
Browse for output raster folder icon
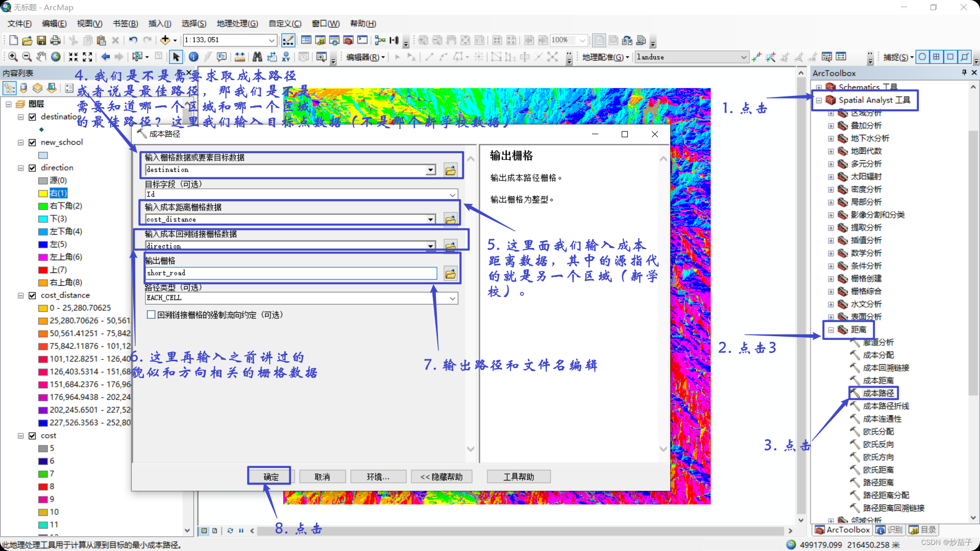pos(450,274)
